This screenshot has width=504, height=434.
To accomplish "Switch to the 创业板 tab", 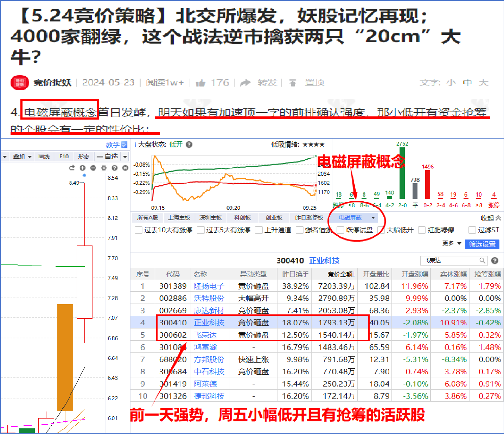I will tap(274, 218).
